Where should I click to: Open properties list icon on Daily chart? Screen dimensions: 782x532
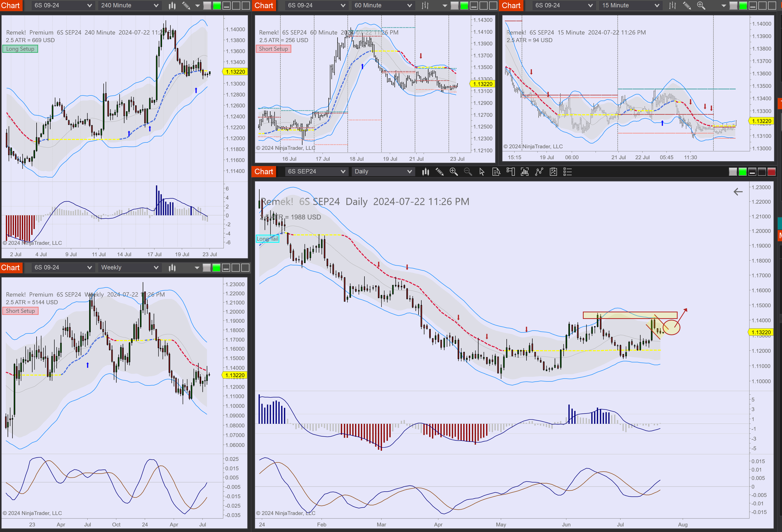tap(568, 172)
